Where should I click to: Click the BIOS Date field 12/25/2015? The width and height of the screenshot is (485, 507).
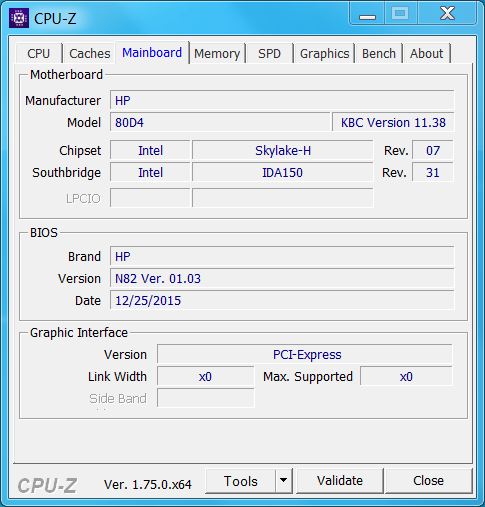pyautogui.click(x=282, y=300)
